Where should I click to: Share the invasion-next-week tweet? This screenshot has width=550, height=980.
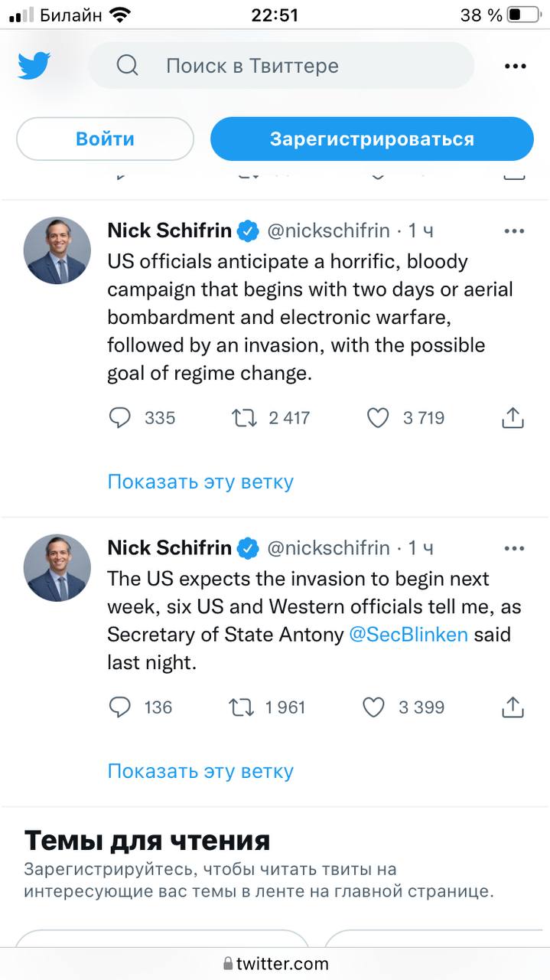tap(513, 707)
